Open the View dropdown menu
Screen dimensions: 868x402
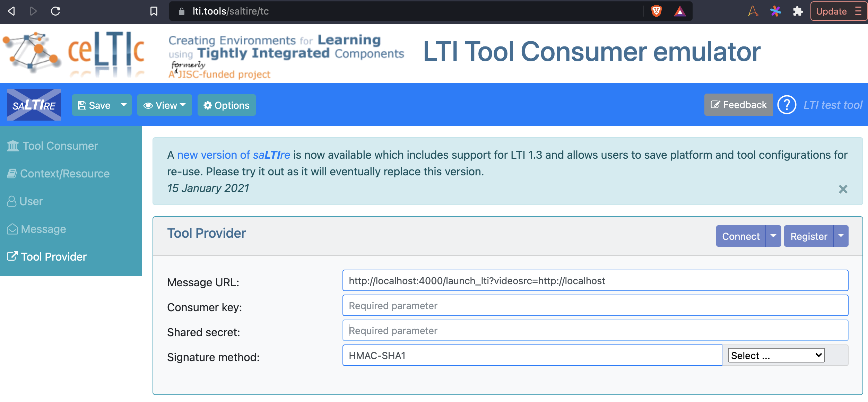tap(164, 105)
